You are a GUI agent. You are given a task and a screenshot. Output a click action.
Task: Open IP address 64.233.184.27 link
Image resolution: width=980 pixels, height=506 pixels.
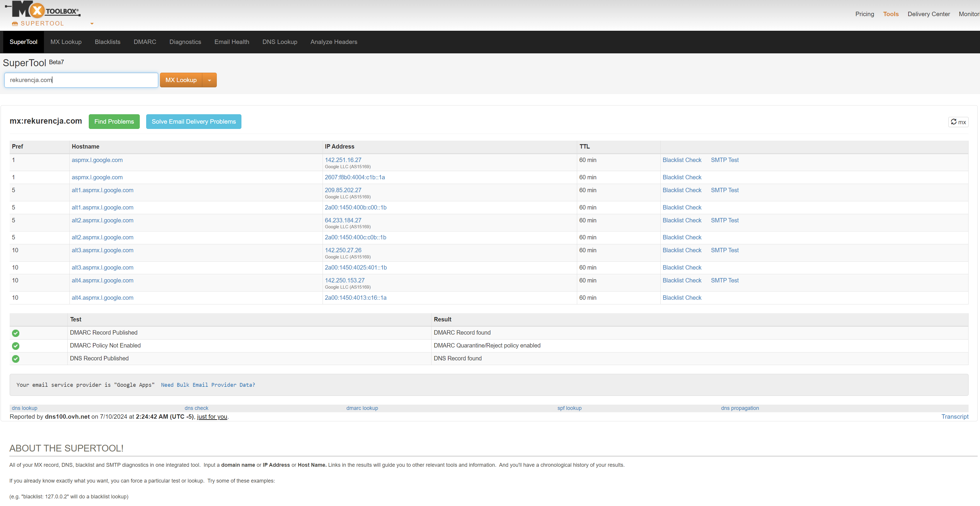(x=343, y=220)
